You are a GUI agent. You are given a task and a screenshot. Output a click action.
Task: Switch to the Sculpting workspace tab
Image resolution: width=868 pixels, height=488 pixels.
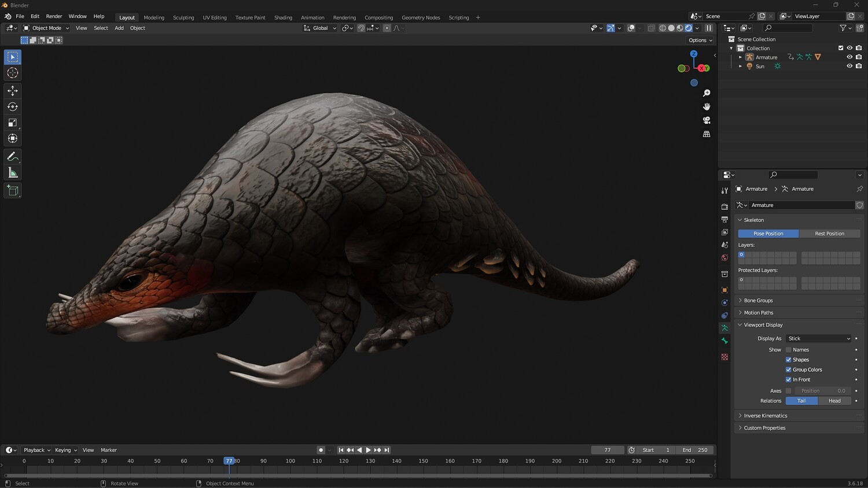(x=183, y=17)
